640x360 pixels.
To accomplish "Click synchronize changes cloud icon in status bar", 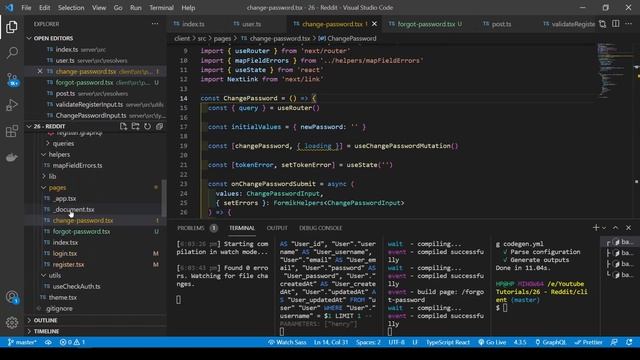I will [x=48, y=342].
